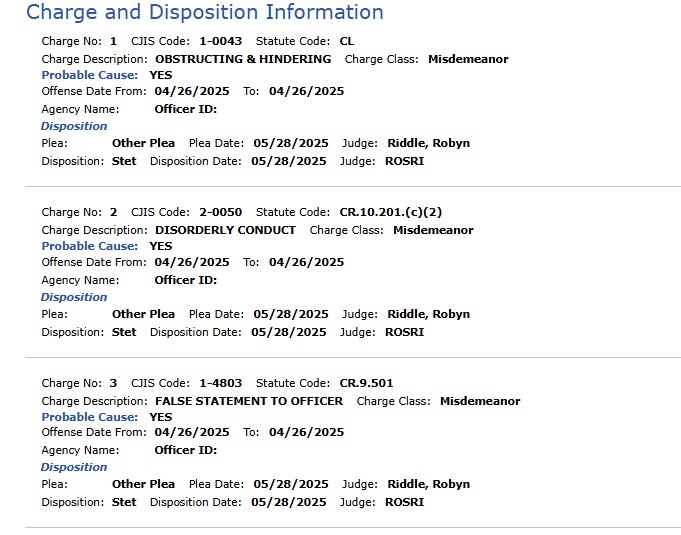
Task: Click Stet disposition value for charge 3
Action: click(x=124, y=502)
